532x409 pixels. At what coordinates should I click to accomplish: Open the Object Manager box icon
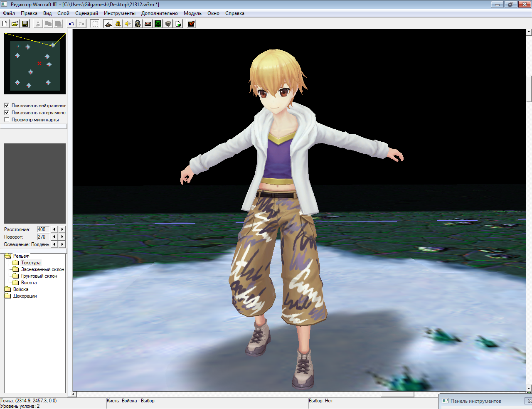pos(168,24)
